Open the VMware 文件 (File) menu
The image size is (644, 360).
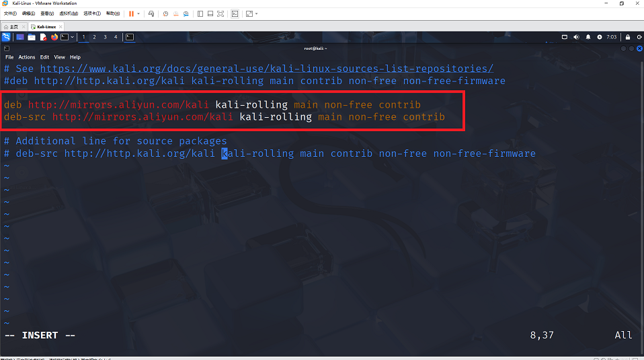10,13
